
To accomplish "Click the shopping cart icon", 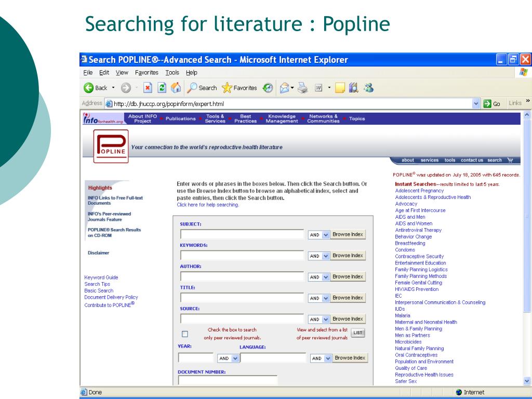I will tap(510, 160).
